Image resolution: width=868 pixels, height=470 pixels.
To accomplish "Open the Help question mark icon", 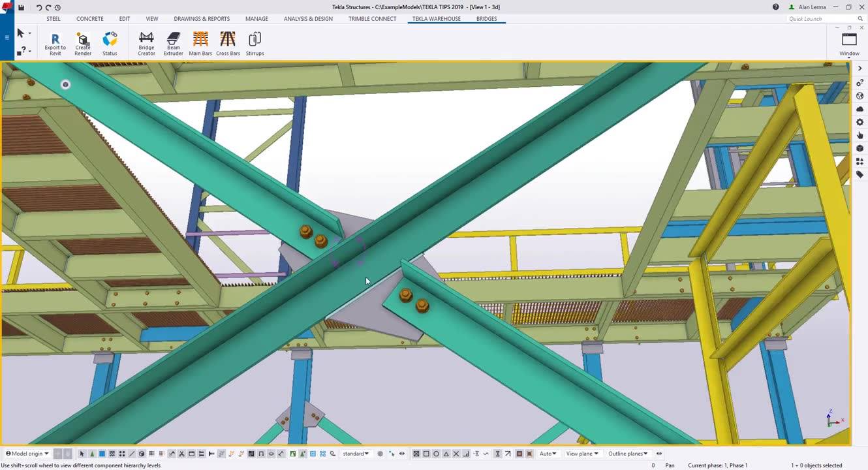I will pyautogui.click(x=775, y=7).
